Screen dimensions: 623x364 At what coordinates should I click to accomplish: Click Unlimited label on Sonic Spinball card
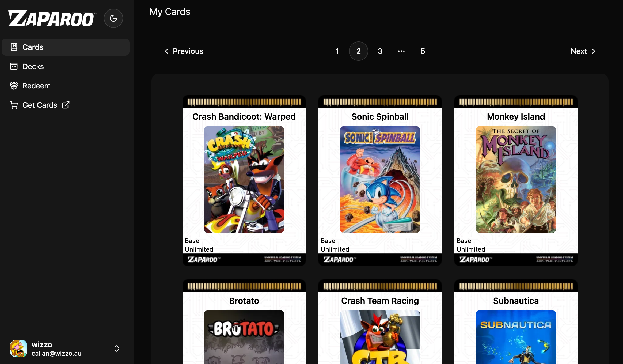pyautogui.click(x=335, y=249)
